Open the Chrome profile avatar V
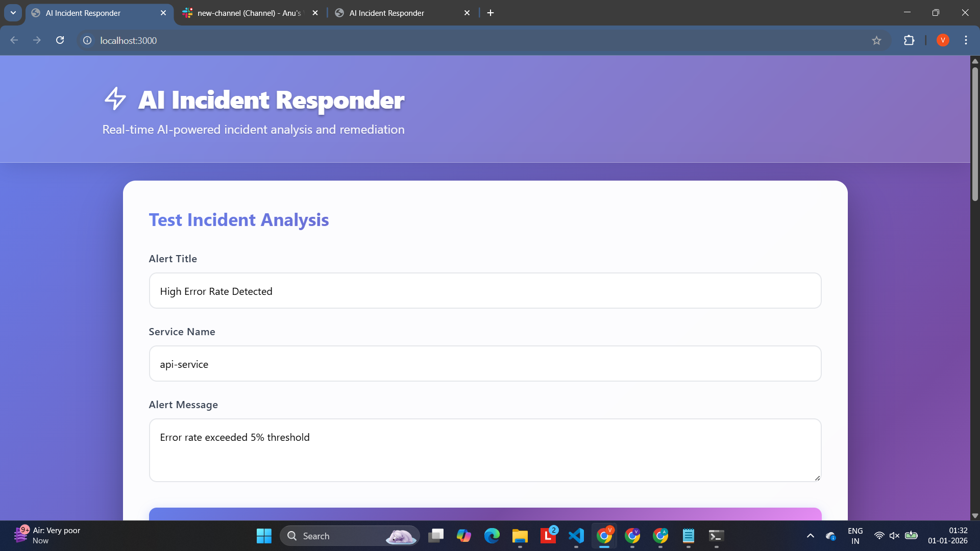 (x=943, y=40)
